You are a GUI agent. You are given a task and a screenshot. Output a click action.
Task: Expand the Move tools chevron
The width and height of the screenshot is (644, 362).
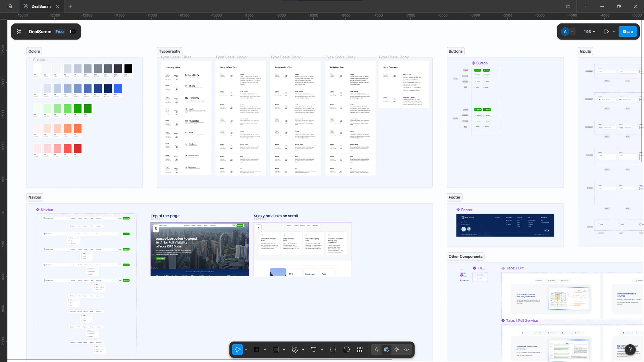tap(246, 350)
